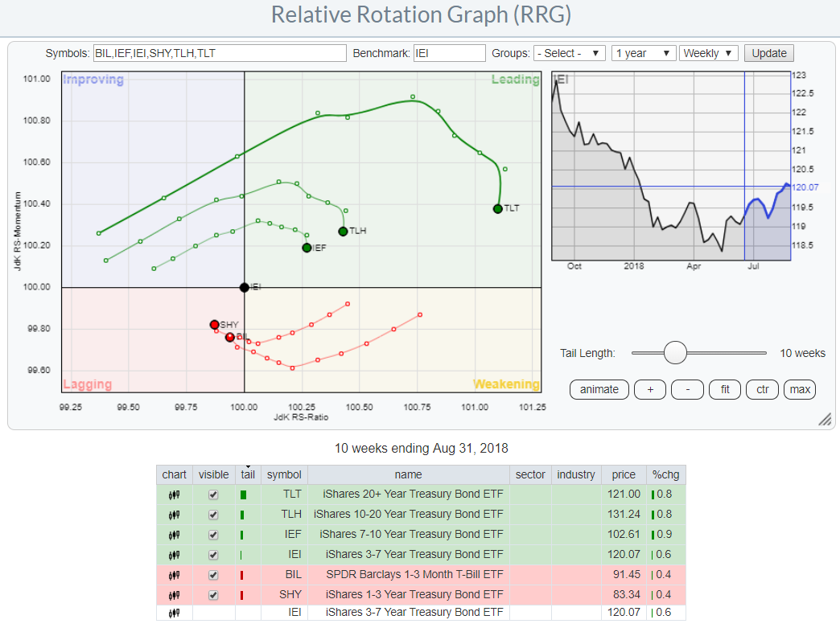Open the chart icon for BIL row
The width and height of the screenshot is (840, 632).
(x=174, y=575)
